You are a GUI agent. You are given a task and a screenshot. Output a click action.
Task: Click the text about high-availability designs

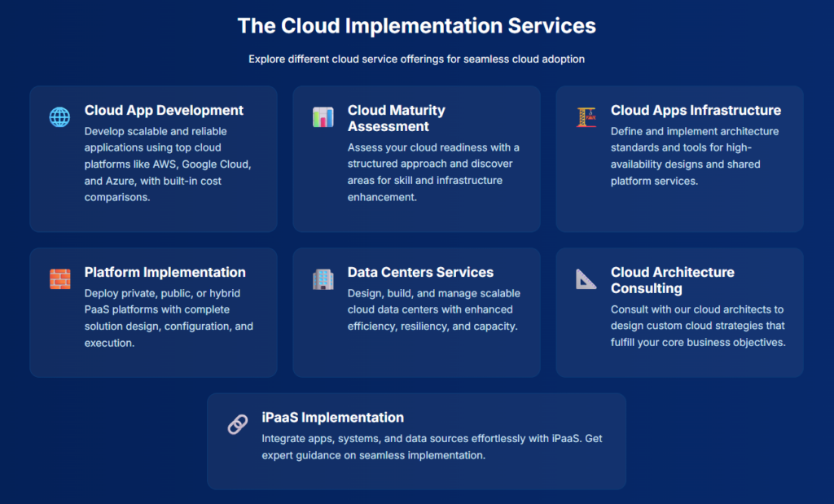(x=694, y=156)
